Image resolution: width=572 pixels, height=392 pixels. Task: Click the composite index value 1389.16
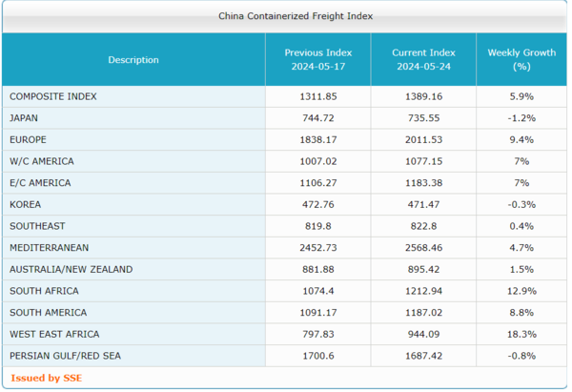pyautogui.click(x=423, y=96)
